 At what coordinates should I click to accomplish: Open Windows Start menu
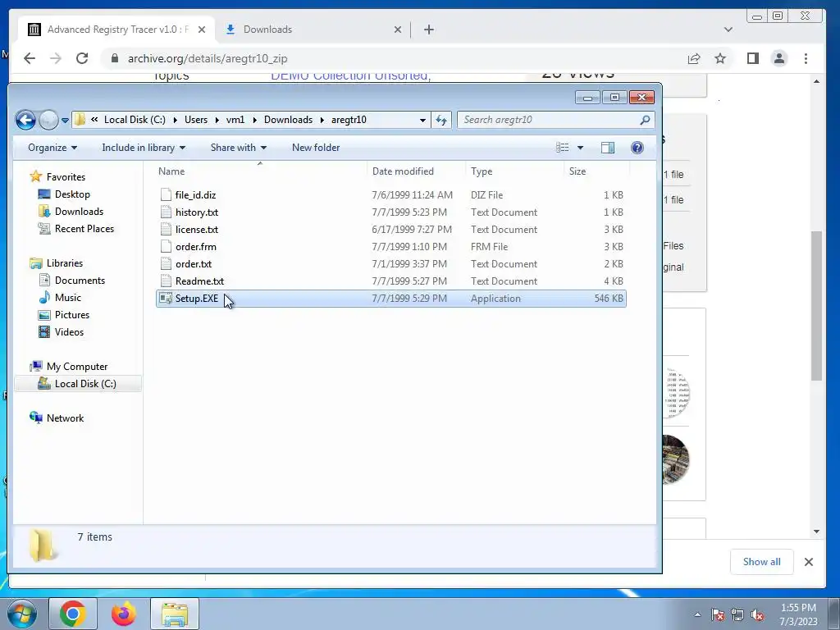pos(21,614)
